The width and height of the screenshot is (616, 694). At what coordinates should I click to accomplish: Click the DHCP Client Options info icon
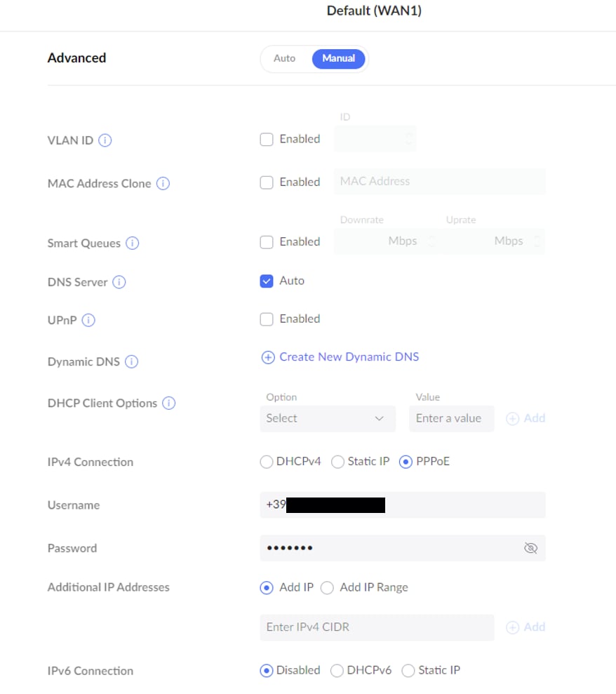168,403
